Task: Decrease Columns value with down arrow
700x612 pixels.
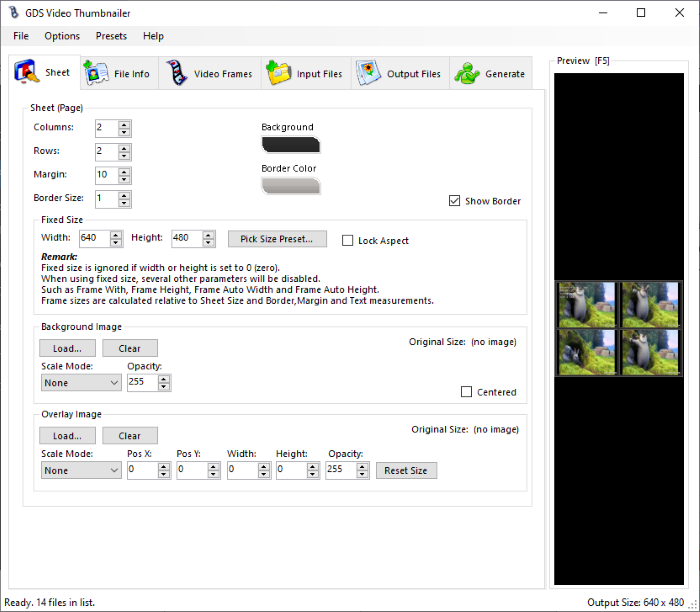Action: [x=125, y=132]
